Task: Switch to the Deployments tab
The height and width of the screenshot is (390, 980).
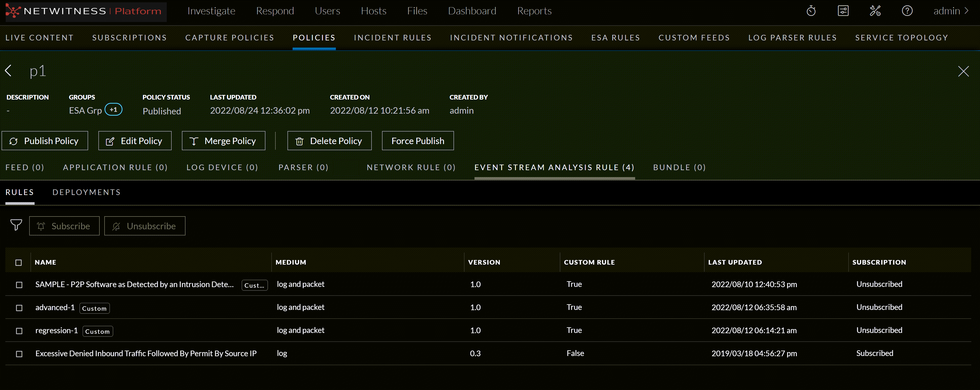Action: (x=86, y=192)
